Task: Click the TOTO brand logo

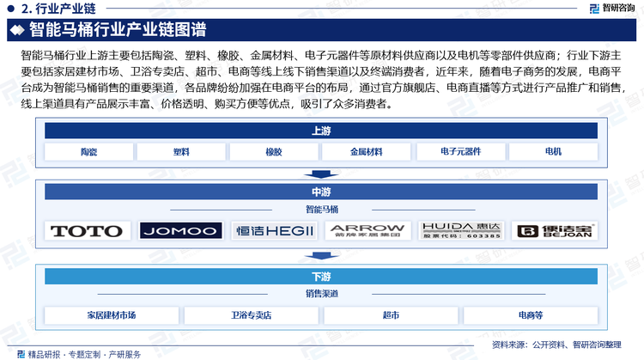Action: 88,231
